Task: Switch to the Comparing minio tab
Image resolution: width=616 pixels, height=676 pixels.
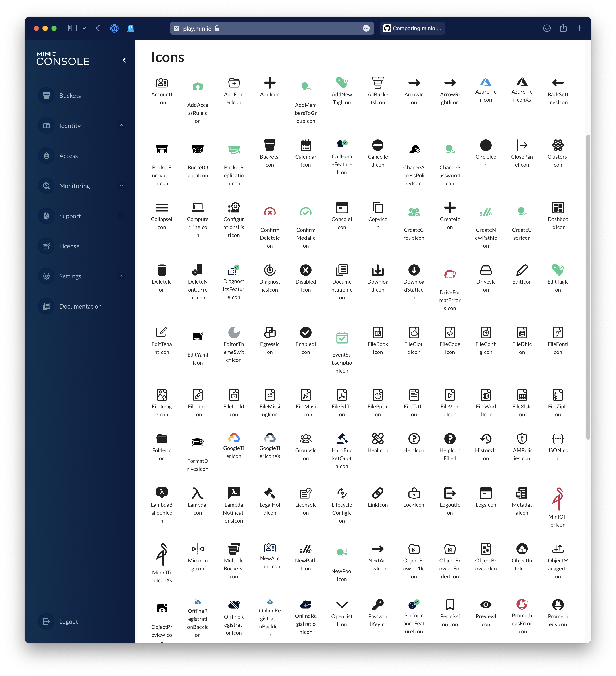Action: point(412,29)
